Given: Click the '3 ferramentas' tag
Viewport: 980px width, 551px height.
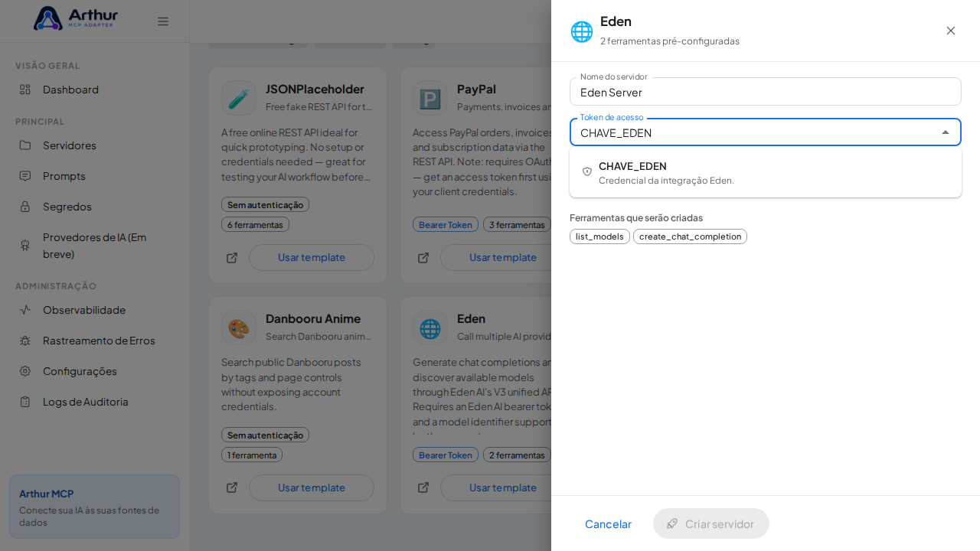Looking at the screenshot, I should (x=517, y=224).
